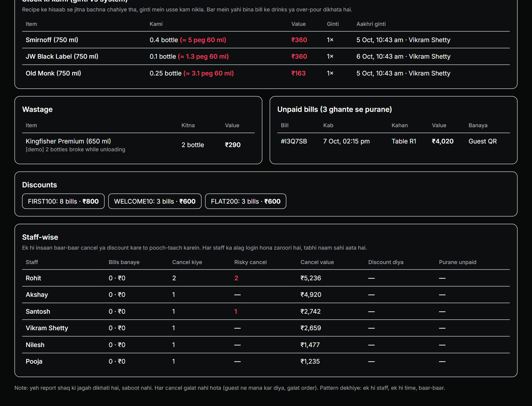Image resolution: width=532 pixels, height=406 pixels.
Task: Click the ₹4,020 unpaid bill value
Action: (442, 141)
